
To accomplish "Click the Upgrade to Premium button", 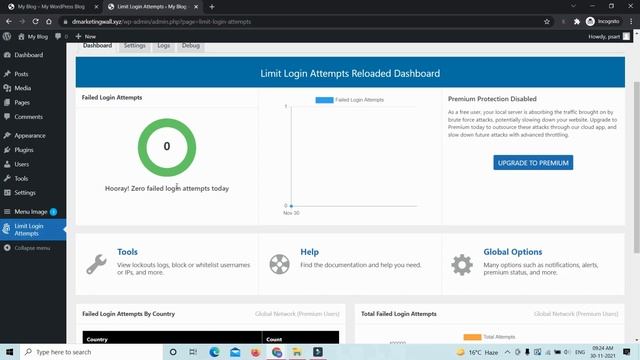I will pyautogui.click(x=533, y=162).
